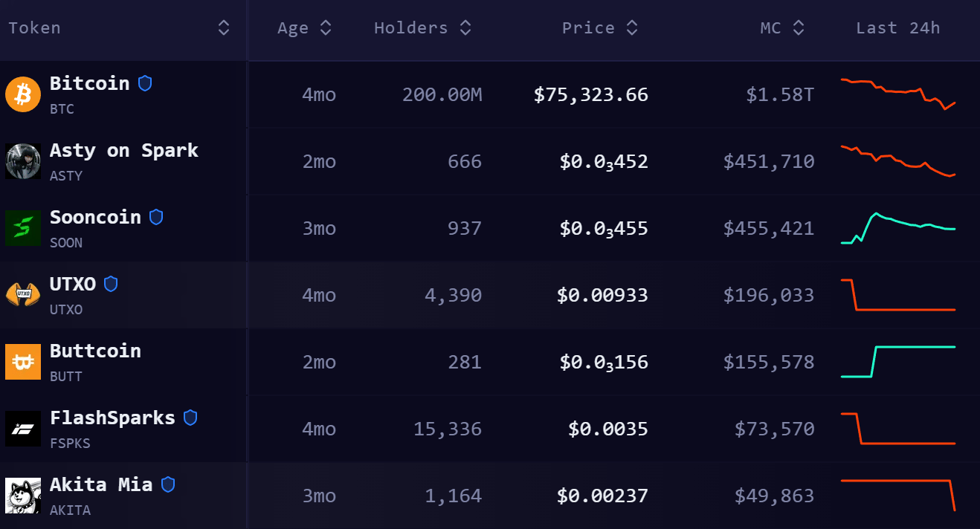Open the Asty on Spark token name
The height and width of the screenshot is (529, 980).
pos(123,150)
